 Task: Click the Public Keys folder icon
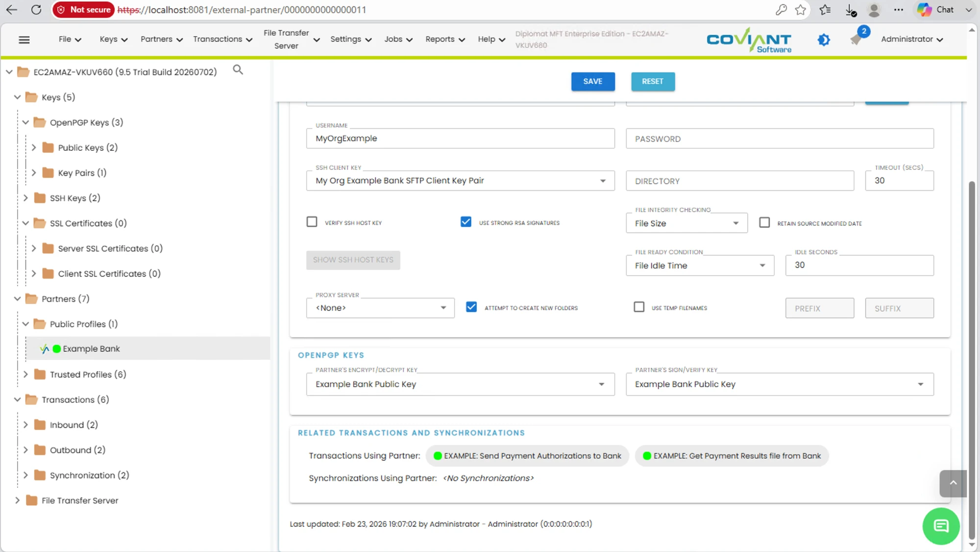point(48,147)
